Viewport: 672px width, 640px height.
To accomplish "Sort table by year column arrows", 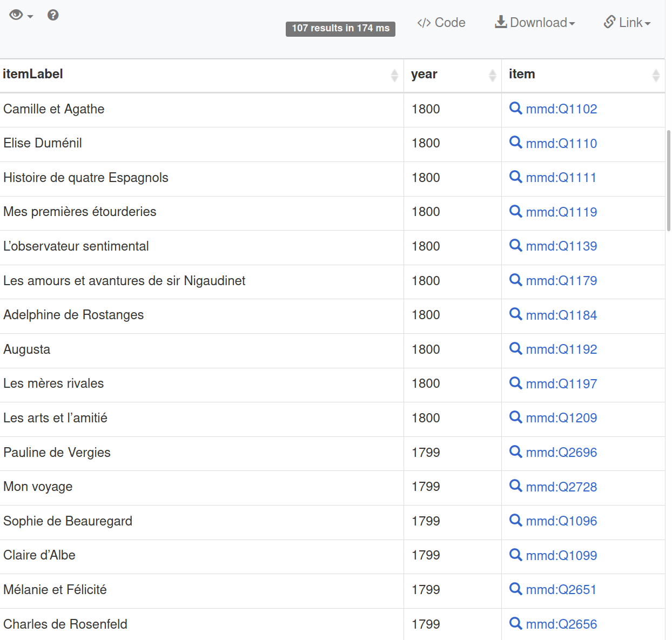I will click(x=492, y=75).
